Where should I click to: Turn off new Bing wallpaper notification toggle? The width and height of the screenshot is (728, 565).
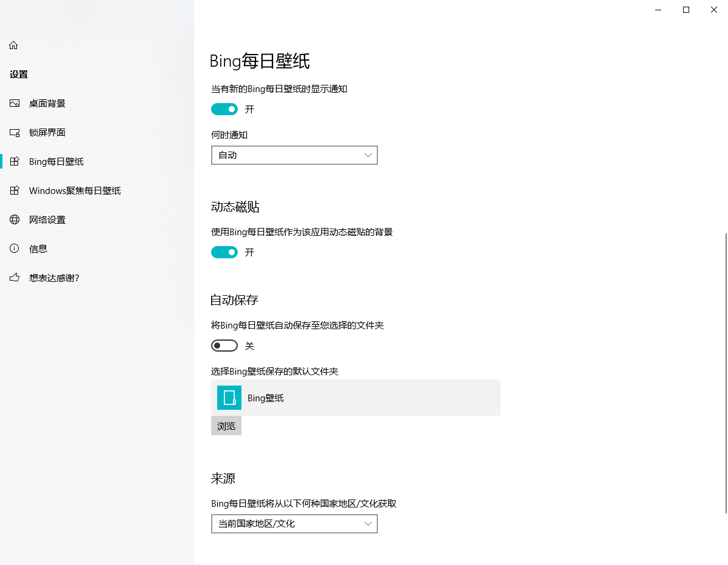[x=224, y=109]
